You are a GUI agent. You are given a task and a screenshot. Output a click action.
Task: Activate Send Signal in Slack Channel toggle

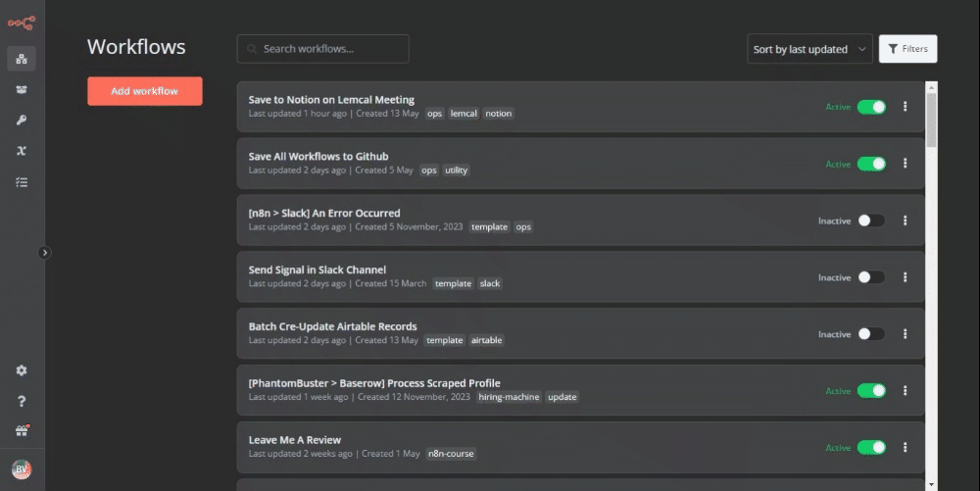click(871, 276)
